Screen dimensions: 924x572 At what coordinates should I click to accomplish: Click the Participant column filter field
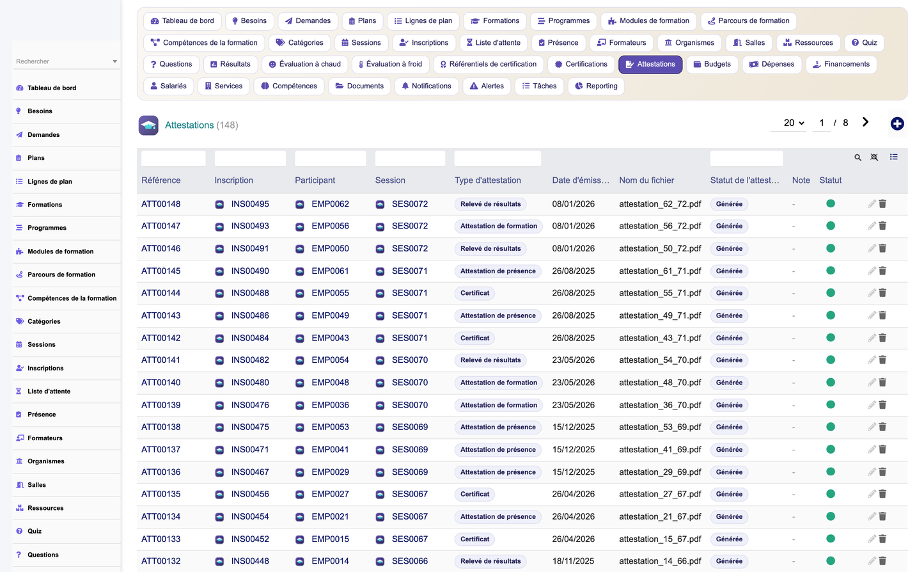[x=331, y=158]
